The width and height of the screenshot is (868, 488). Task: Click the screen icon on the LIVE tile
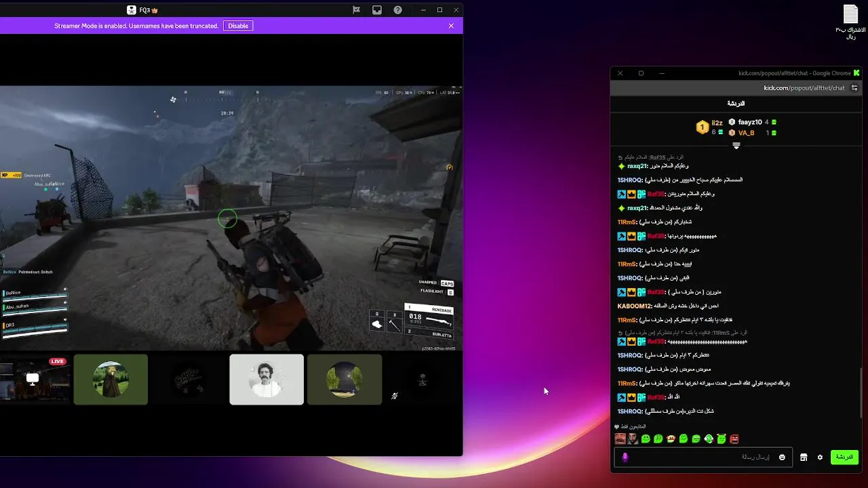tap(33, 378)
